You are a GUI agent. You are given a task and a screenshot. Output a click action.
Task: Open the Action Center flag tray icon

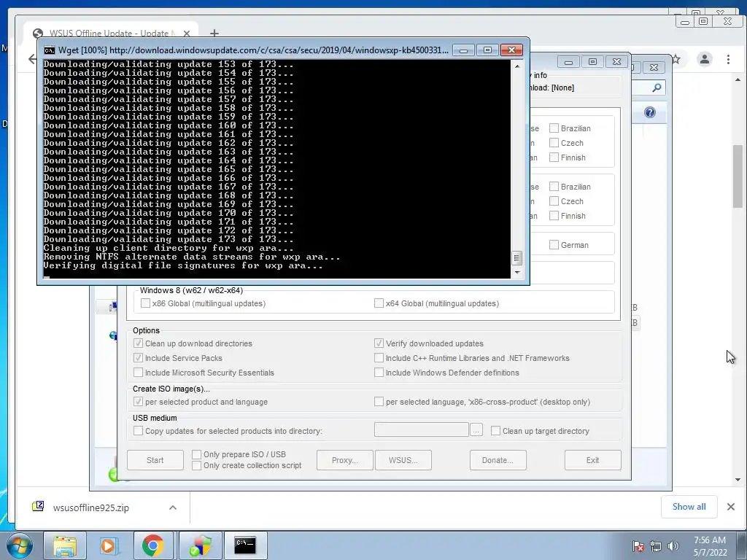(638, 546)
